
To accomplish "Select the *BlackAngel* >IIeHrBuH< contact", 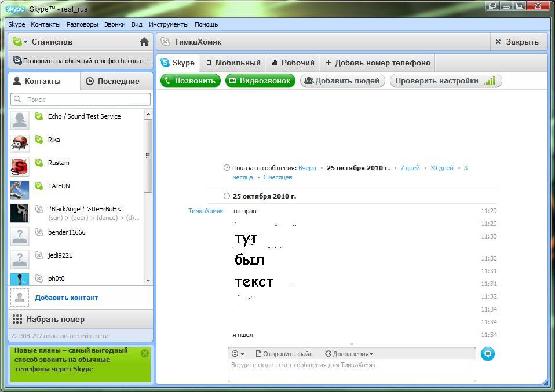I will (x=77, y=213).
